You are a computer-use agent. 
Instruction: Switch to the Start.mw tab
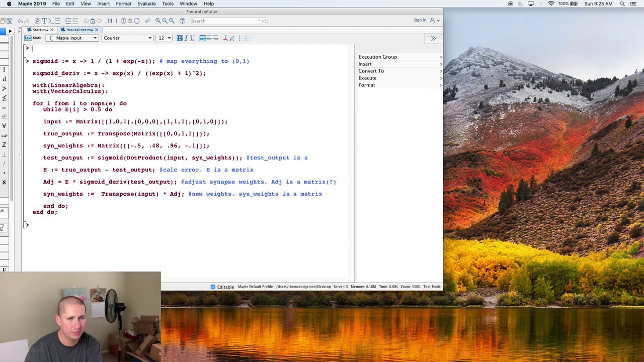click(x=40, y=30)
